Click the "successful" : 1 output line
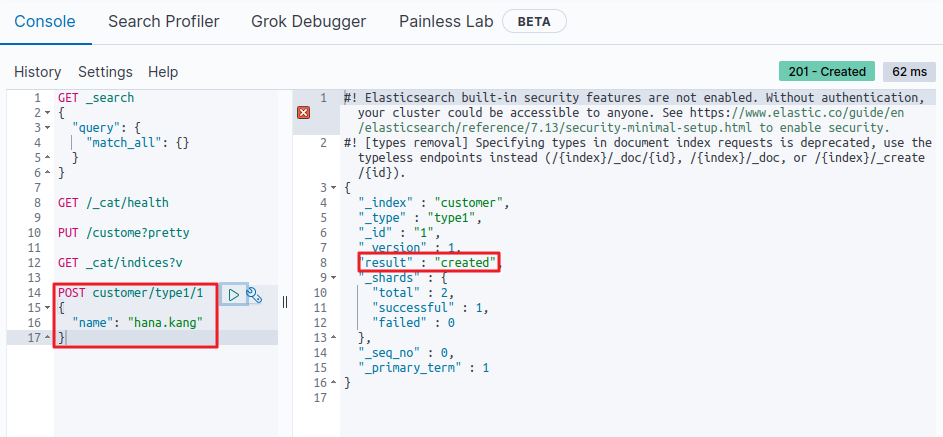Screen dimensions: 943x437 click(431, 308)
